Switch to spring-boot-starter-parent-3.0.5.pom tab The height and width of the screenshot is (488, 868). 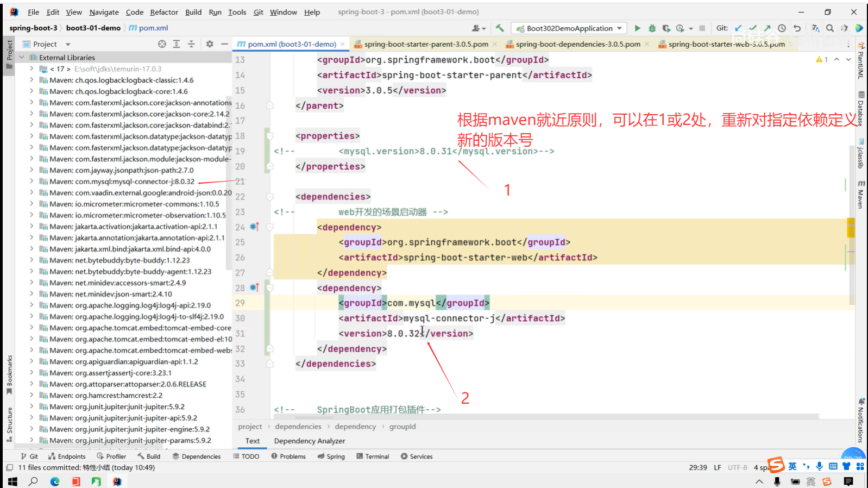pyautogui.click(x=426, y=44)
